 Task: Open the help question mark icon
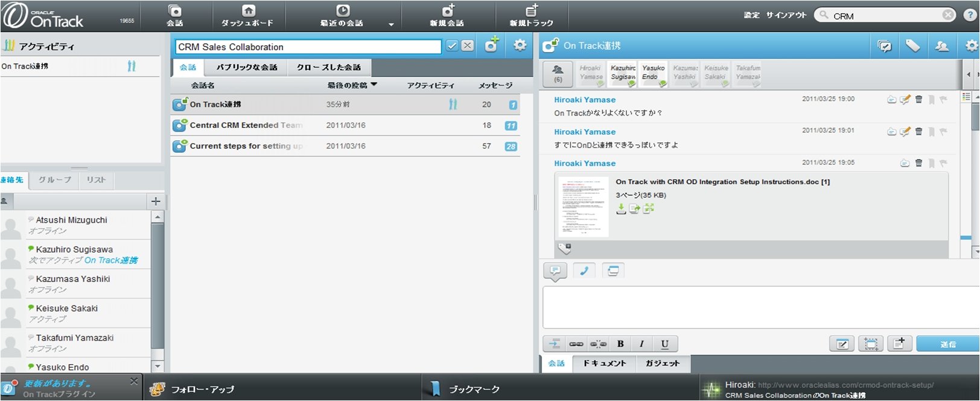[x=970, y=16]
